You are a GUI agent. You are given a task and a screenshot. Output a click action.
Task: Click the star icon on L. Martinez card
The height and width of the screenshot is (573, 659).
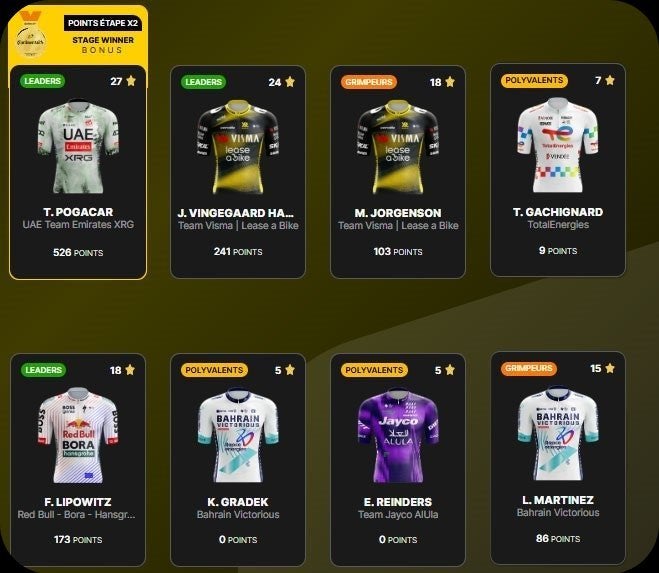[x=610, y=368]
